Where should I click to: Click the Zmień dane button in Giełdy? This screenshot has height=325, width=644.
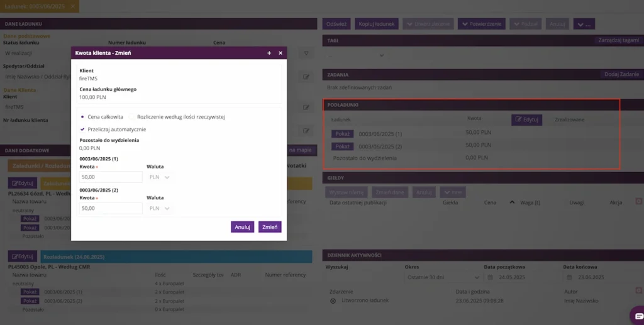pyautogui.click(x=390, y=192)
